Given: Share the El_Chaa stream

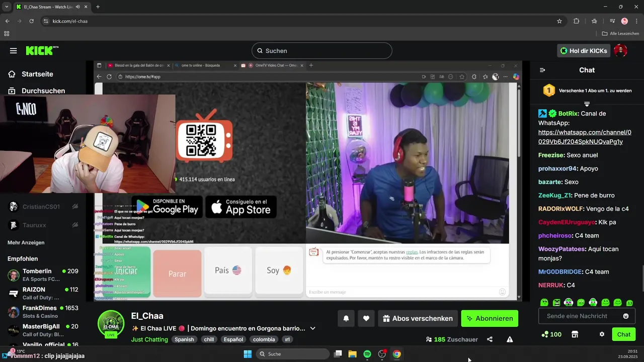Looking at the screenshot, I should [490, 339].
